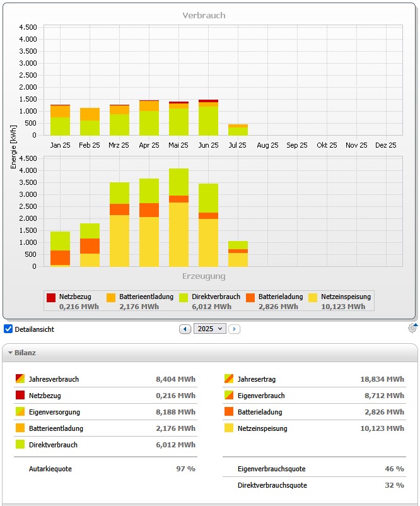Click the Eigenverbrauch icon in Bilanz
The width and height of the screenshot is (420, 506).
click(x=228, y=396)
